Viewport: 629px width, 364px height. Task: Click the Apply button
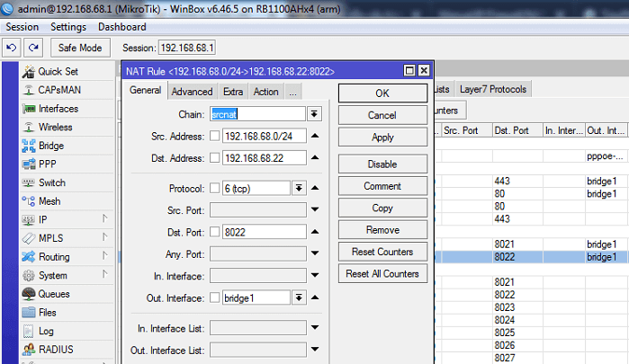(x=382, y=138)
